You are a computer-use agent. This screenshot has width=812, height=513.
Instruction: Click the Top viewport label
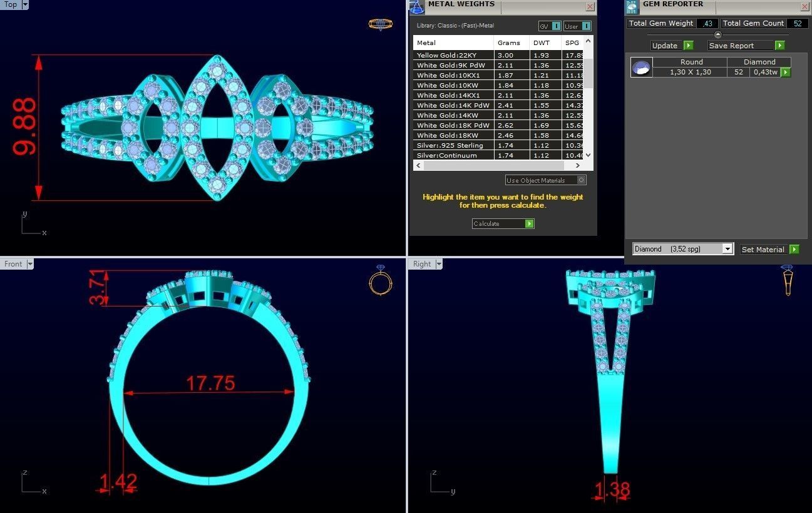(x=11, y=4)
